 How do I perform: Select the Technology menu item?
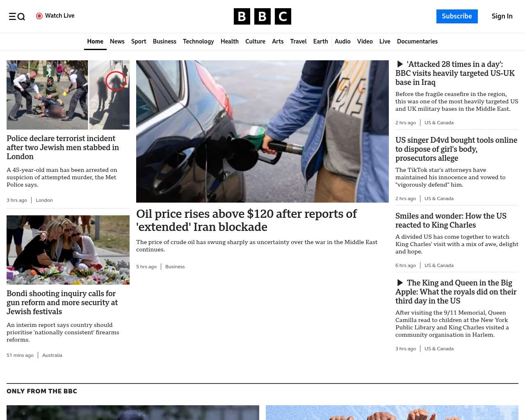tap(199, 41)
